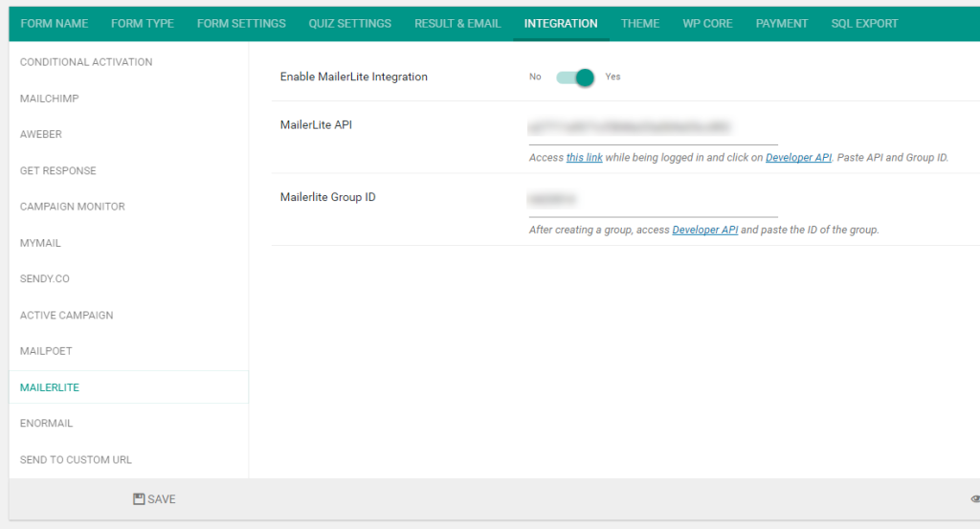This screenshot has width=980, height=529.
Task: Toggle the Enable MailerLite Integration switch
Action: pyautogui.click(x=575, y=77)
